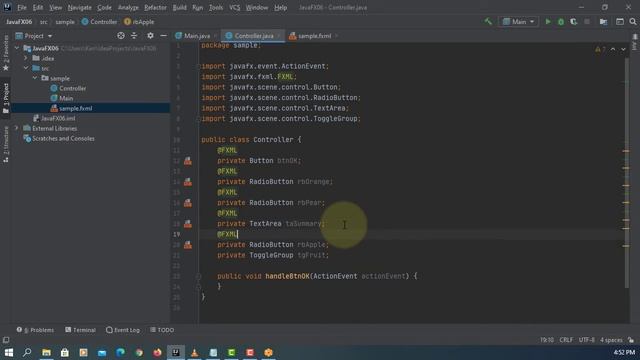
Task: Click FXML gutter icon beside btnOK line
Action: (188, 161)
